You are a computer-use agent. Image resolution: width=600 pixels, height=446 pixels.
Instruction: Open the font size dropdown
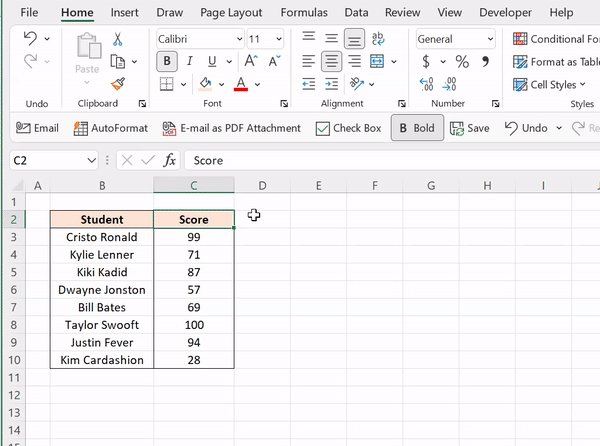tap(279, 39)
